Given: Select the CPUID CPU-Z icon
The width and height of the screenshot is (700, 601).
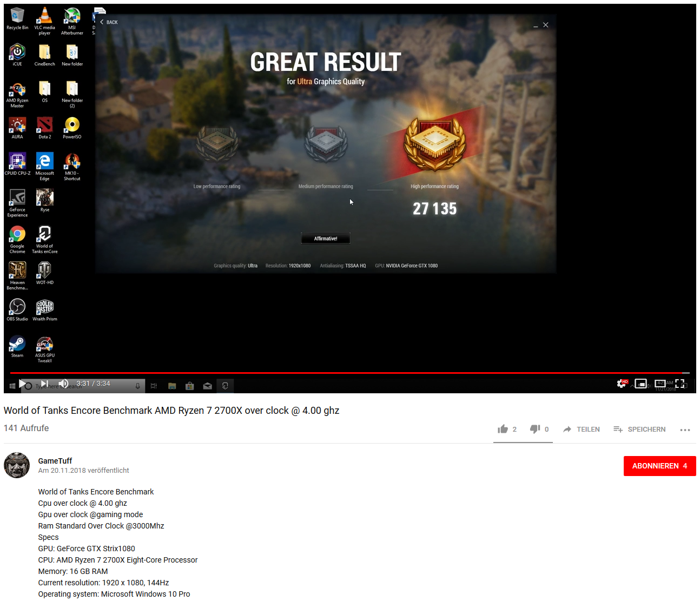Looking at the screenshot, I should [x=17, y=164].
